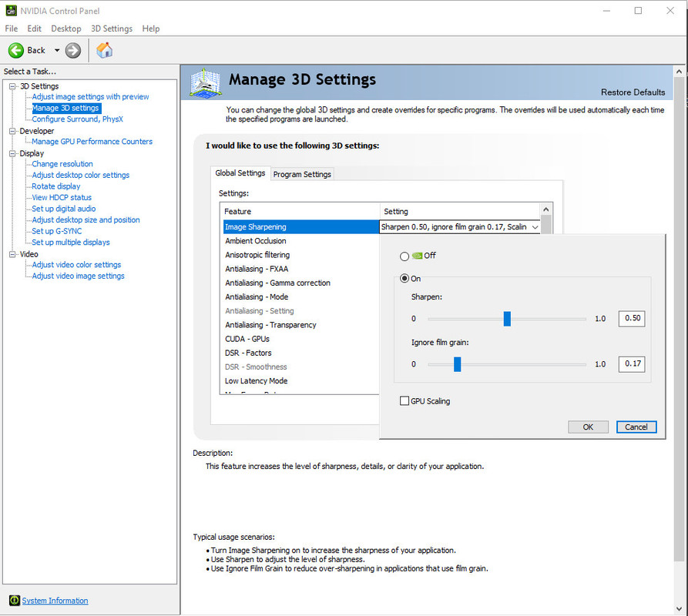This screenshot has width=688, height=616.
Task: Click the System Information NVIDIA icon
Action: click(x=15, y=601)
